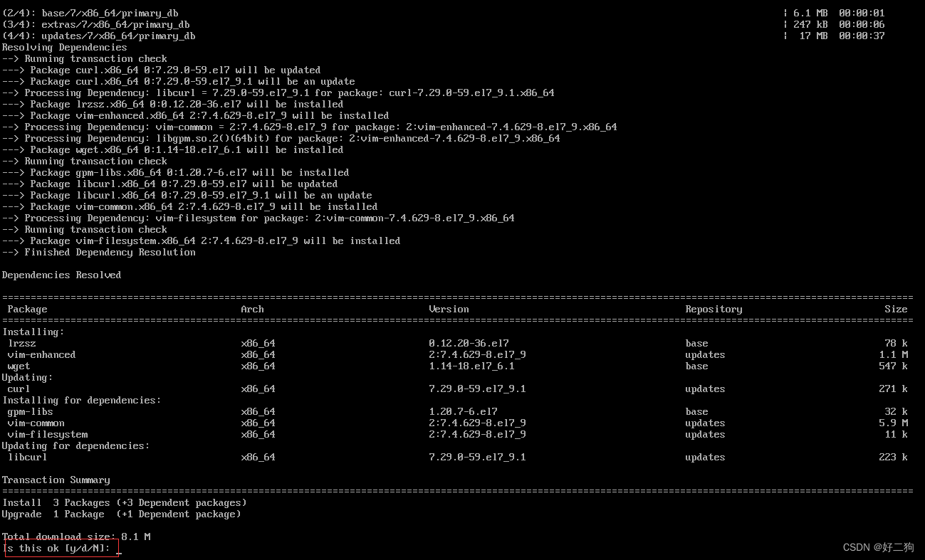Click the 'Repository' column header
925x560 pixels.
(714, 310)
